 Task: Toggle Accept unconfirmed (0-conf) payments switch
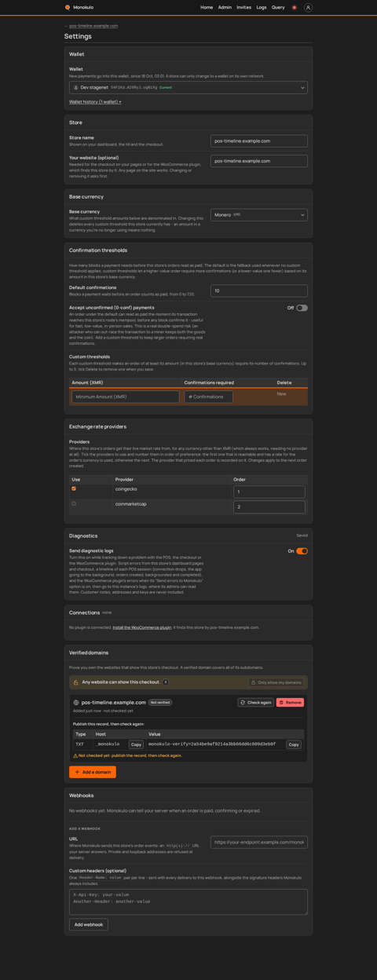302,308
